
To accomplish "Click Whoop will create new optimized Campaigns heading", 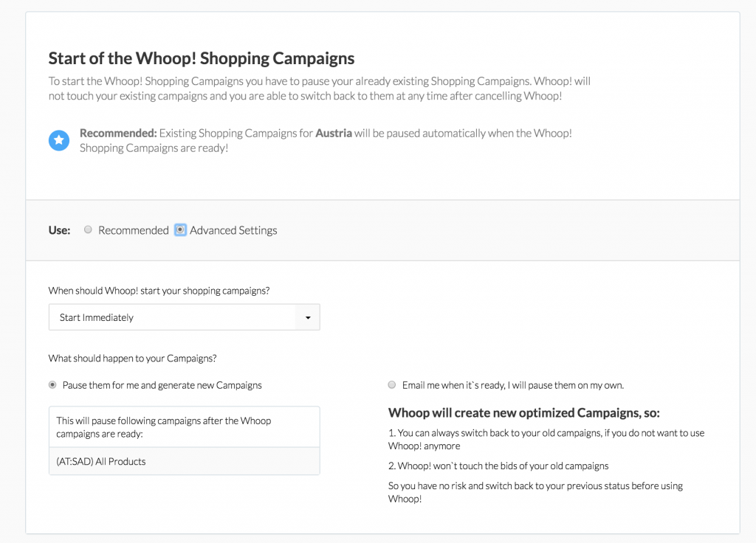I will [524, 413].
